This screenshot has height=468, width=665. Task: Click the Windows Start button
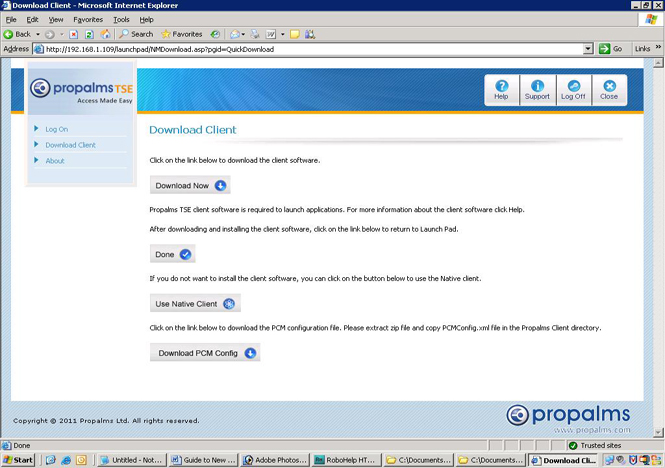18,460
